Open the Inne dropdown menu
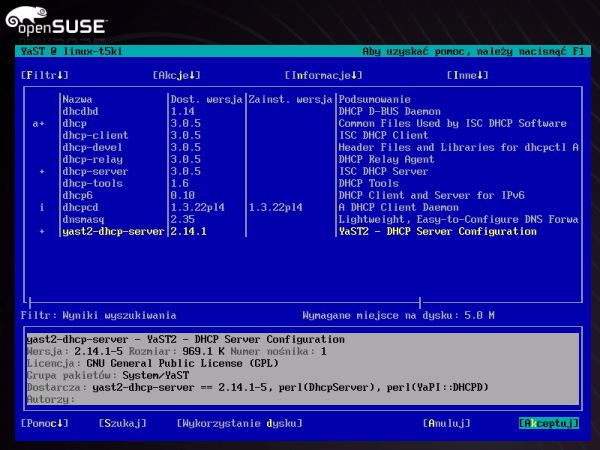 468,75
